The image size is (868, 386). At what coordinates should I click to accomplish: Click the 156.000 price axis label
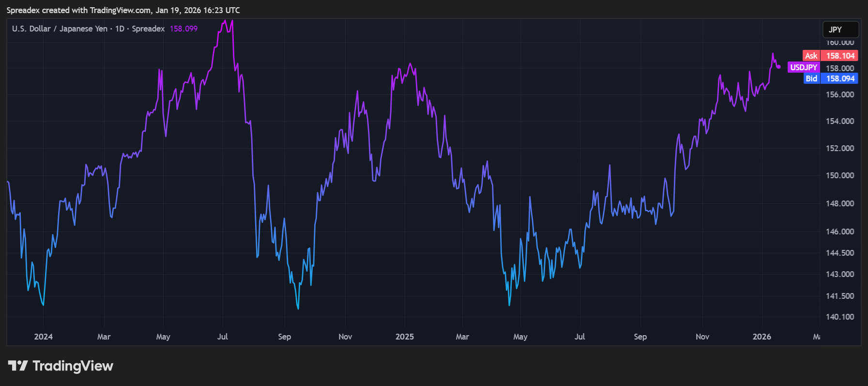tap(840, 94)
